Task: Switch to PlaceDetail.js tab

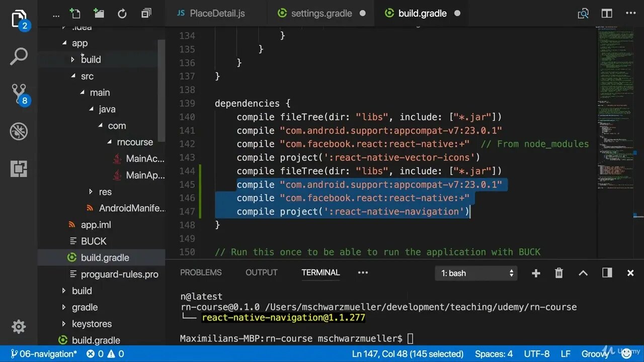Action: [x=217, y=14]
